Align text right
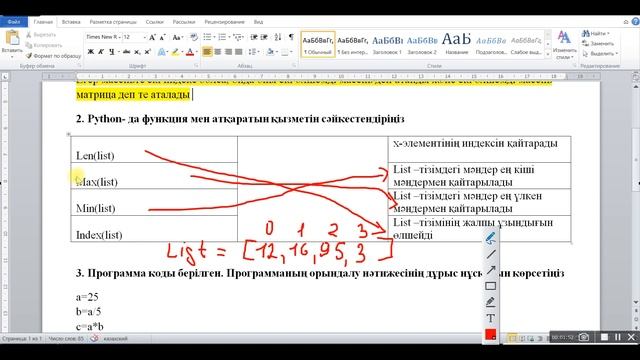This screenshot has width=640, height=360. pyautogui.click(x=228, y=52)
